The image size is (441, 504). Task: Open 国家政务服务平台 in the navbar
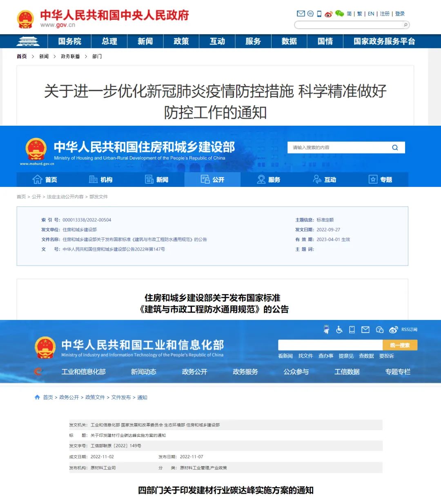point(384,41)
